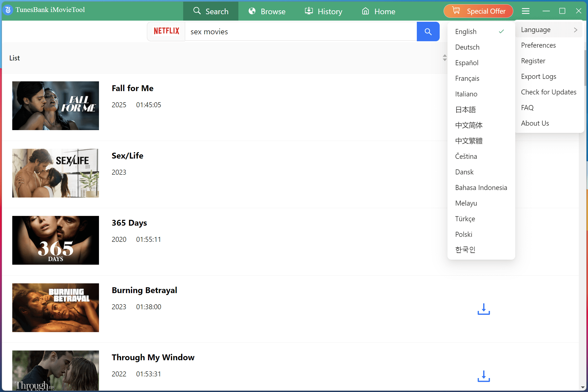This screenshot has height=392, width=588.
Task: Open the Export Logs option
Action: tap(538, 76)
